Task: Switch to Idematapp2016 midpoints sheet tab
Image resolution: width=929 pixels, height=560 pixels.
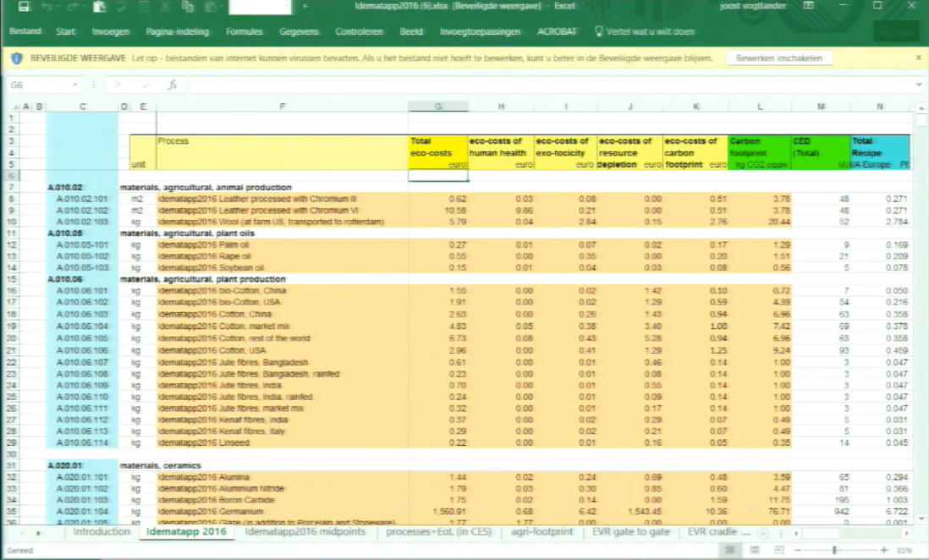Action: click(305, 532)
